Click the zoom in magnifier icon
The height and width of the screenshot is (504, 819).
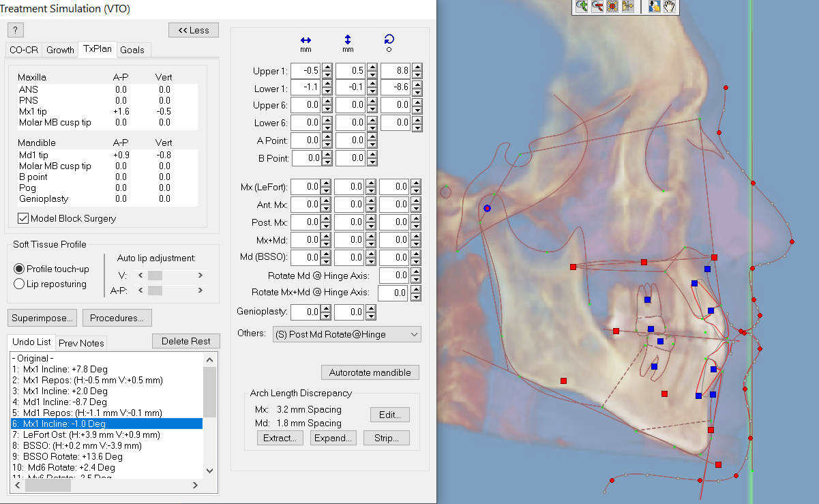(x=582, y=6)
